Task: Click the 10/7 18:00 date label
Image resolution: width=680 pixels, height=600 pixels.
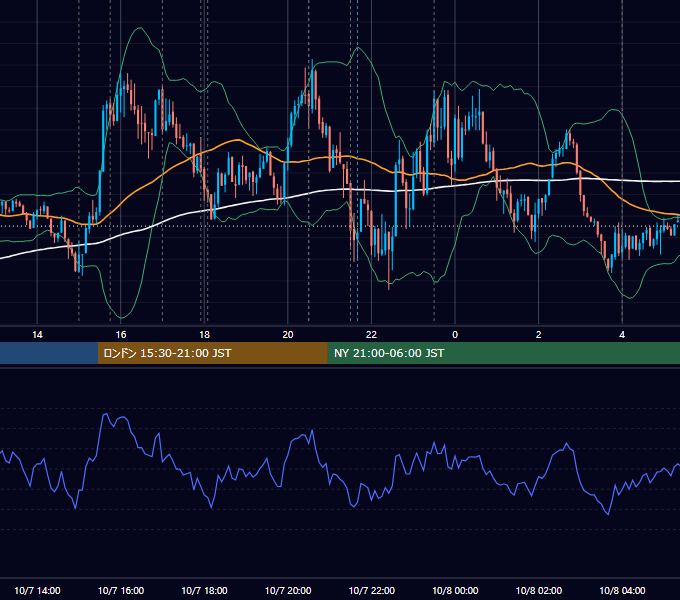Action: [x=204, y=590]
